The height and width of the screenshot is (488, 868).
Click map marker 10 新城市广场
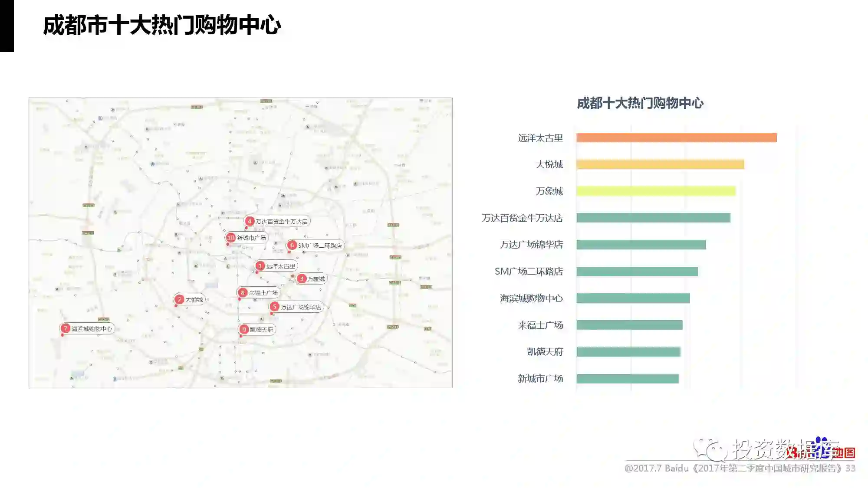230,237
